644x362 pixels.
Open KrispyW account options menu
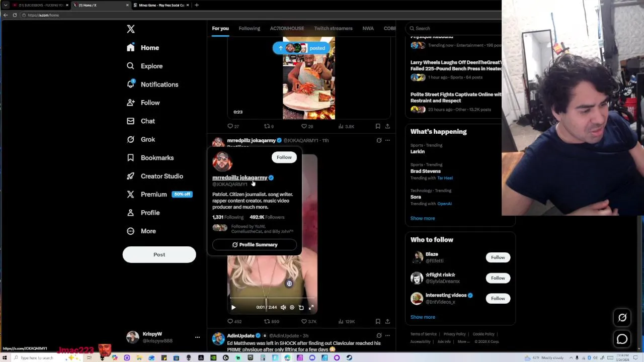197,337
